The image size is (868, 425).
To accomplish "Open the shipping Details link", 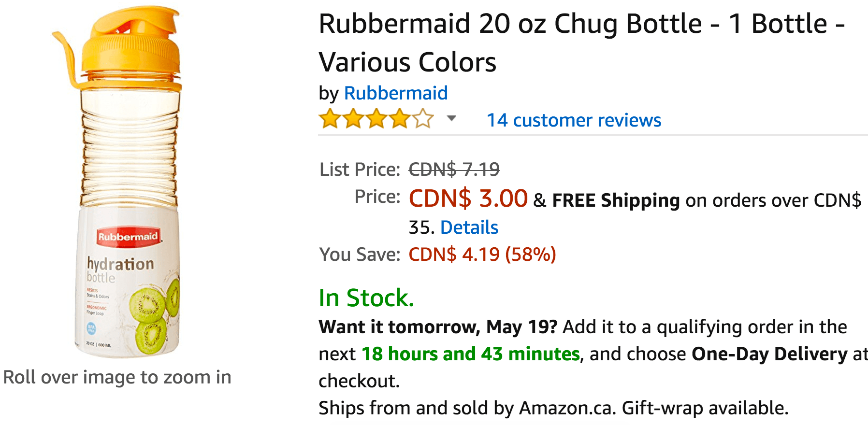I will click(x=469, y=227).
